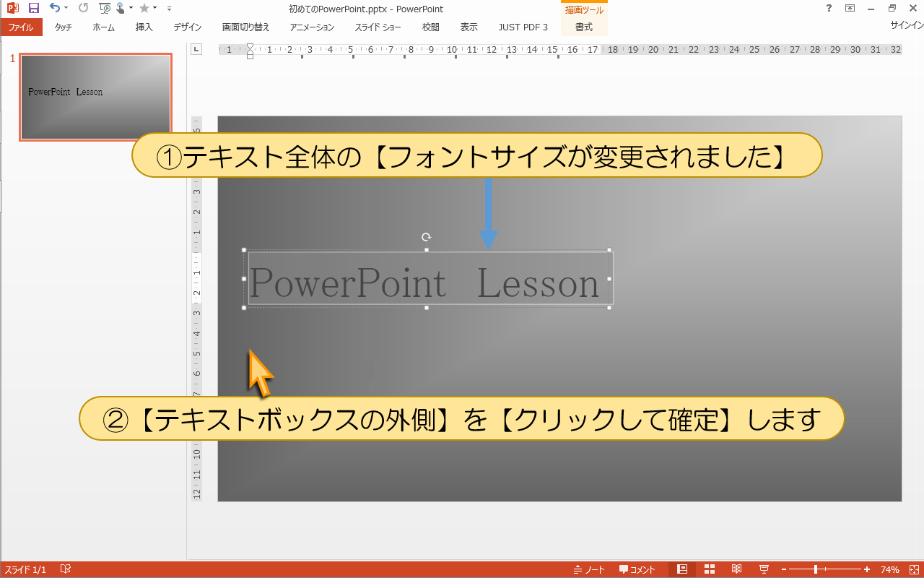Toggle the ノート notes pane
Screen dimensions: 924x578
[589, 570]
